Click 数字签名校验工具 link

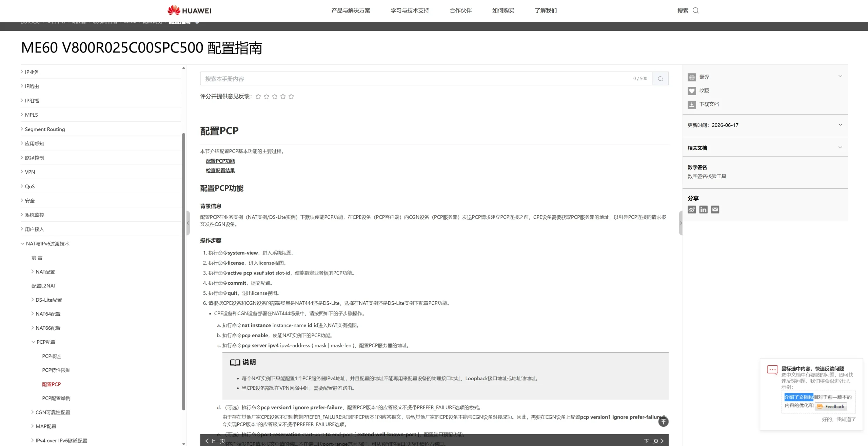point(707,176)
